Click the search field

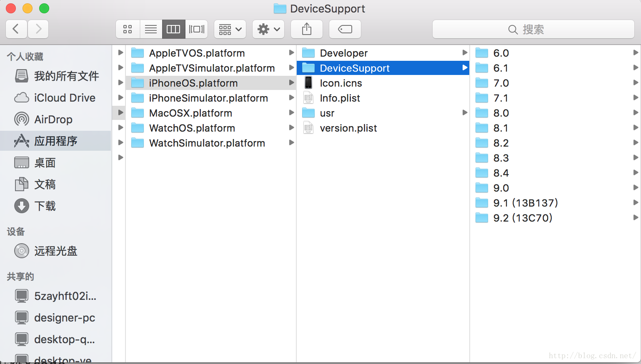click(533, 29)
